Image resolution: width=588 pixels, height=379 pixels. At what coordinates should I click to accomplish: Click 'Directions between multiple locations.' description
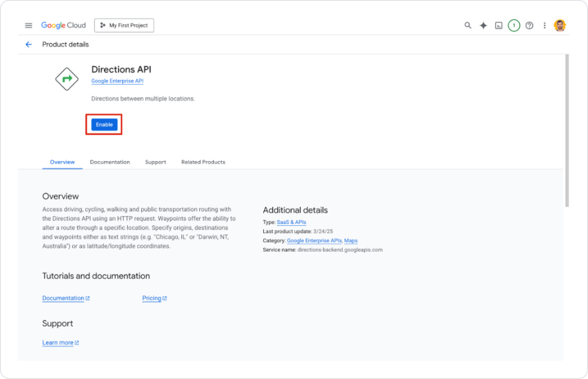pyautogui.click(x=143, y=99)
